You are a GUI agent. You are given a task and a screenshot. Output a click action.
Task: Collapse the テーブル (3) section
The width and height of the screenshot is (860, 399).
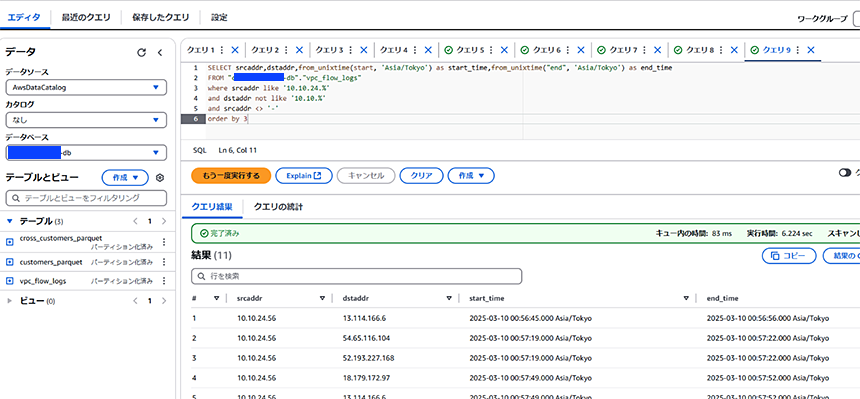pos(9,221)
